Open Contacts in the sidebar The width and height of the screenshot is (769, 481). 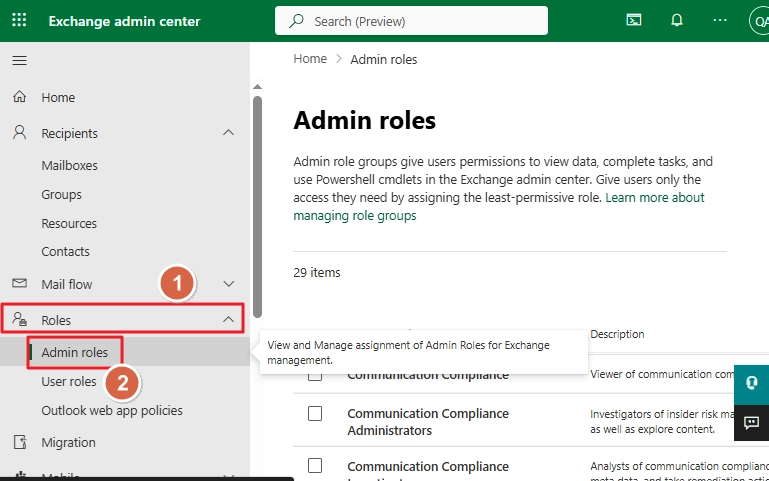(x=65, y=252)
